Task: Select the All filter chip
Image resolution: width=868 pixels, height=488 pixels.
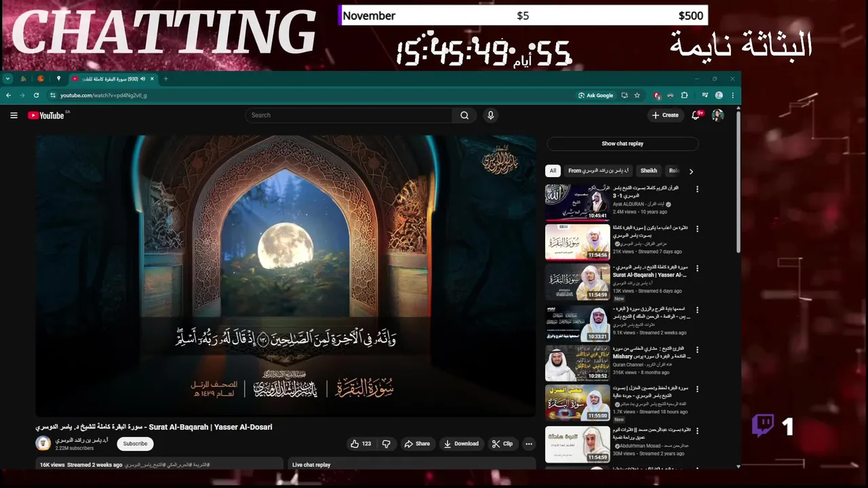Action: pyautogui.click(x=553, y=171)
